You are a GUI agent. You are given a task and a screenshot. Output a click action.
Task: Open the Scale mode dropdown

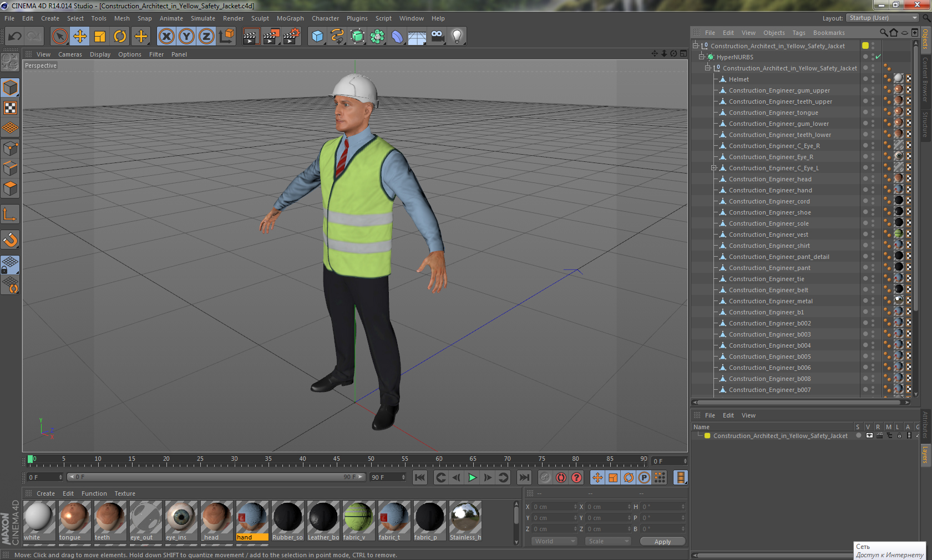point(608,541)
